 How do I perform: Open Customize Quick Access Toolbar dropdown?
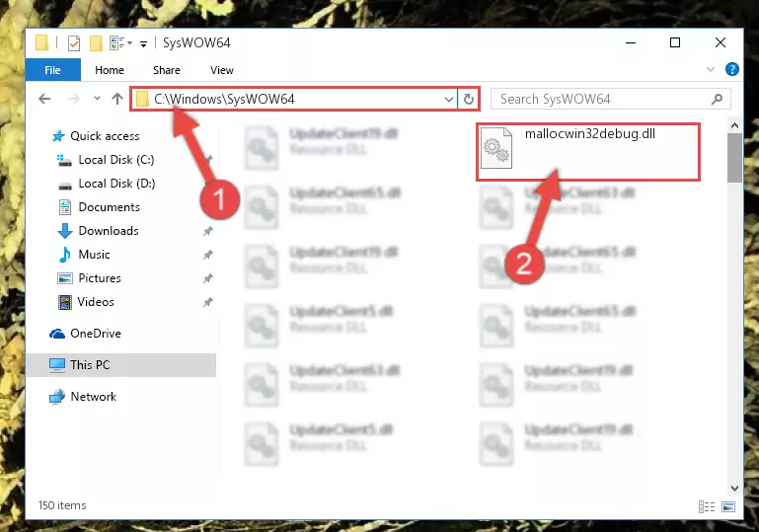pos(143,44)
